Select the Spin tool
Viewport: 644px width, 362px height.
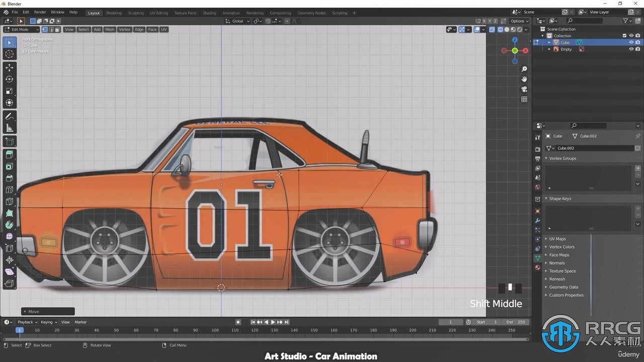tap(9, 225)
